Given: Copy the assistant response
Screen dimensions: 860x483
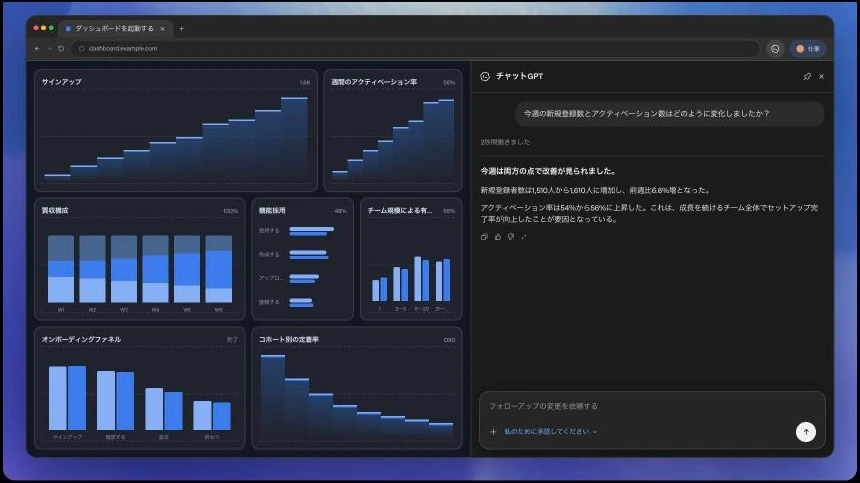Looking at the screenshot, I should click(x=484, y=237).
